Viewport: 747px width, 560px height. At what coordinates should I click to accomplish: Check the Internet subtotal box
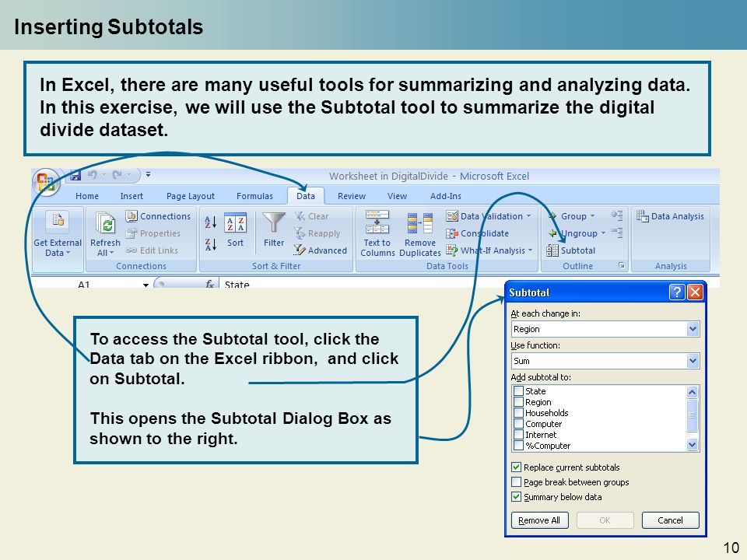click(519, 435)
